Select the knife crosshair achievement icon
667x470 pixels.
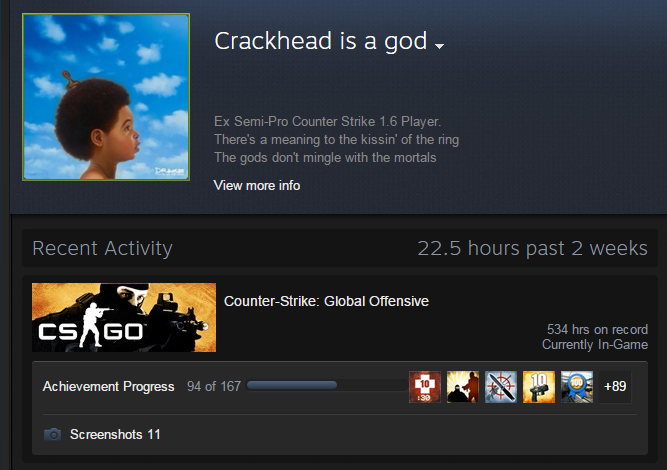pyautogui.click(x=501, y=387)
